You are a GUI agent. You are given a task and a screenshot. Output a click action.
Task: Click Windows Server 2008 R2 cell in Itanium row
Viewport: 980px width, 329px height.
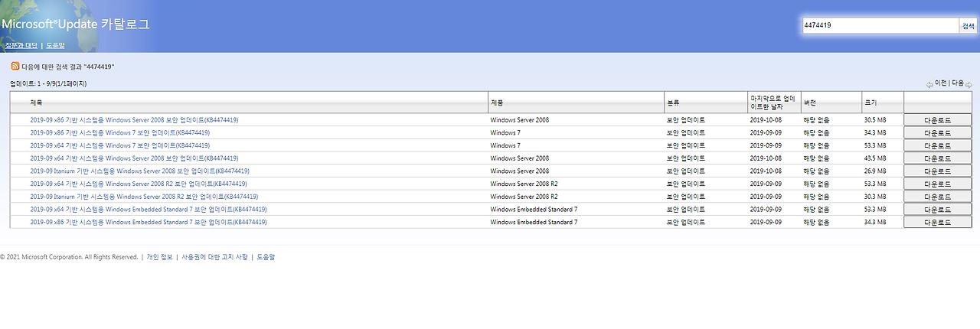tap(524, 197)
